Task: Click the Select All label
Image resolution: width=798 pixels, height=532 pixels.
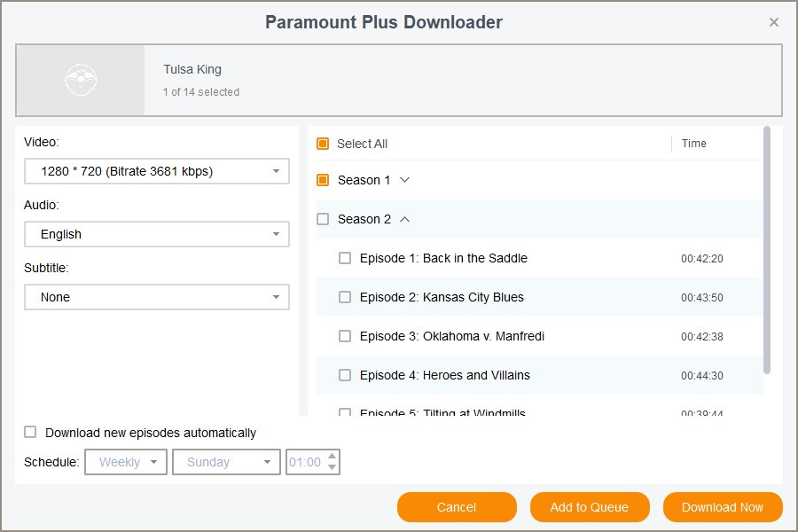Action: [x=362, y=144]
